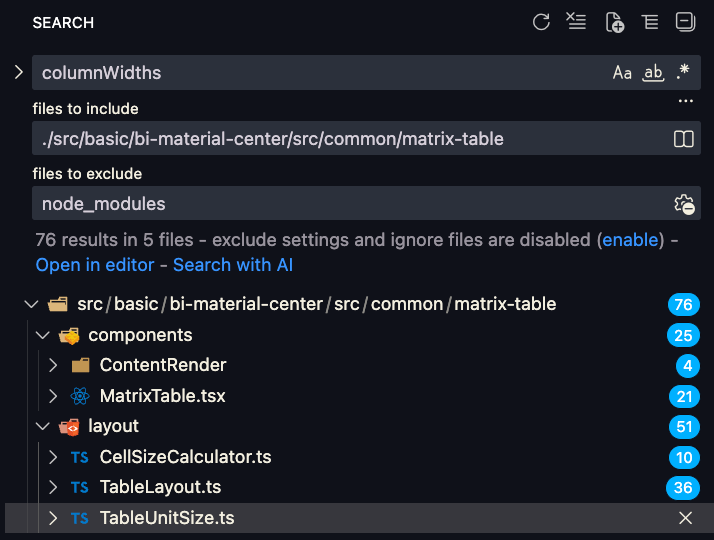714x540 pixels.
Task: Expand the replace field chevron
Action: coord(18,72)
